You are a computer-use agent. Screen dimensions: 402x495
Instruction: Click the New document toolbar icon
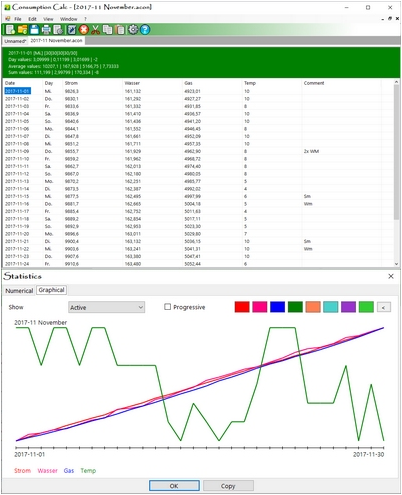tap(10, 30)
